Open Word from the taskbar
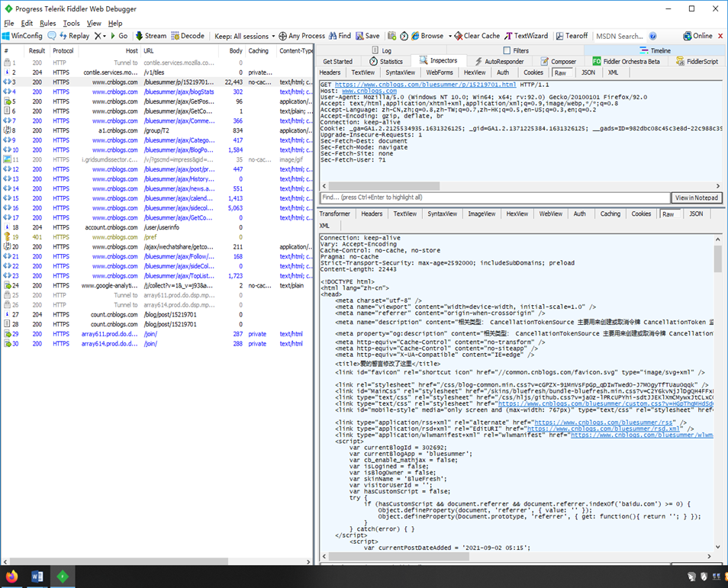Viewport: 728px width, 588px height. click(x=37, y=577)
